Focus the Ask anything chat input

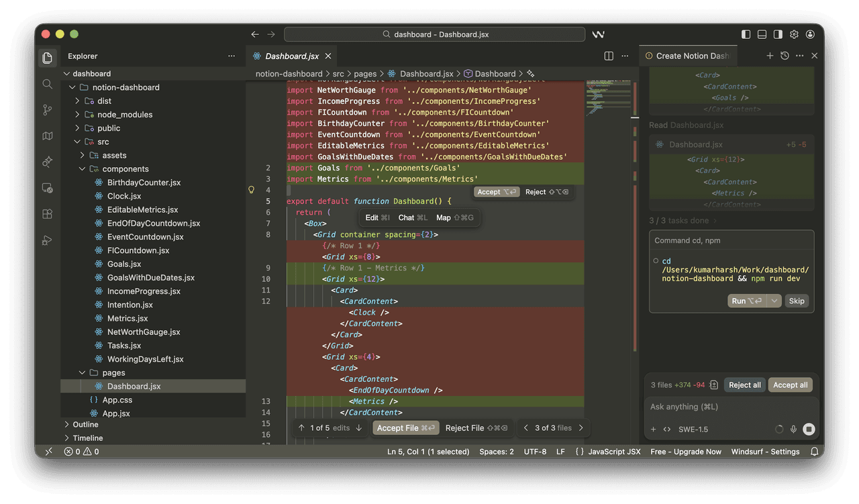click(x=731, y=407)
